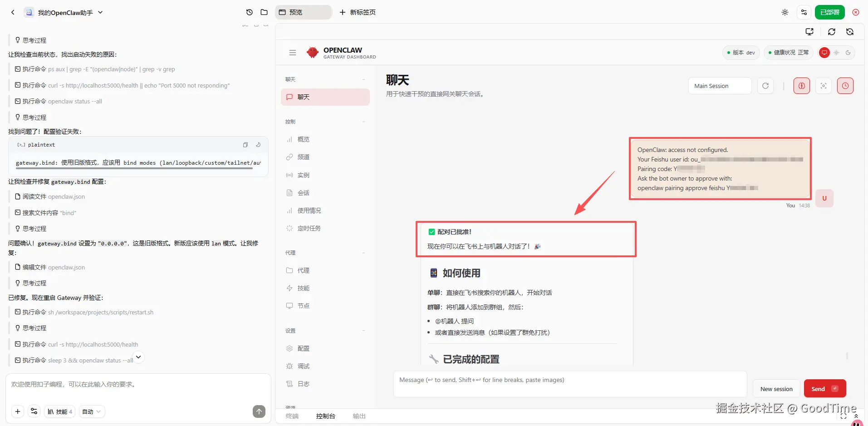Open 节点 in the sidebar
Viewport: 868px width, 426px height.
(325, 306)
